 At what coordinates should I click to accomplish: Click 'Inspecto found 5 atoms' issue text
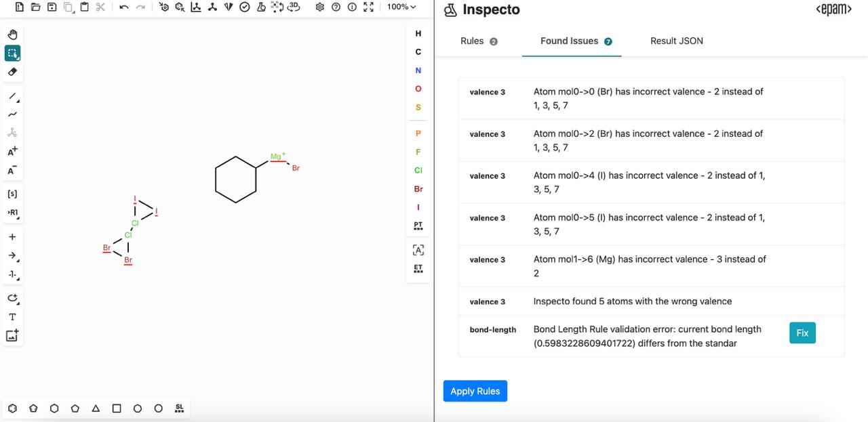632,301
